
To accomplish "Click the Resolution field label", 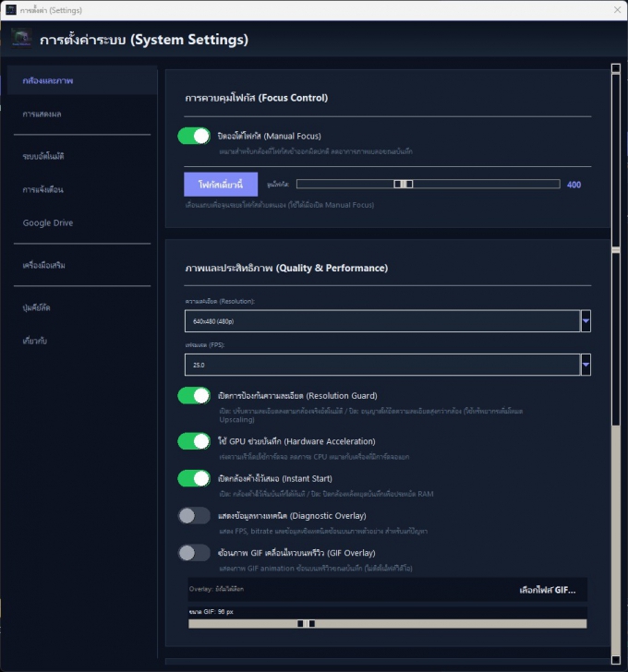I will point(220,301).
